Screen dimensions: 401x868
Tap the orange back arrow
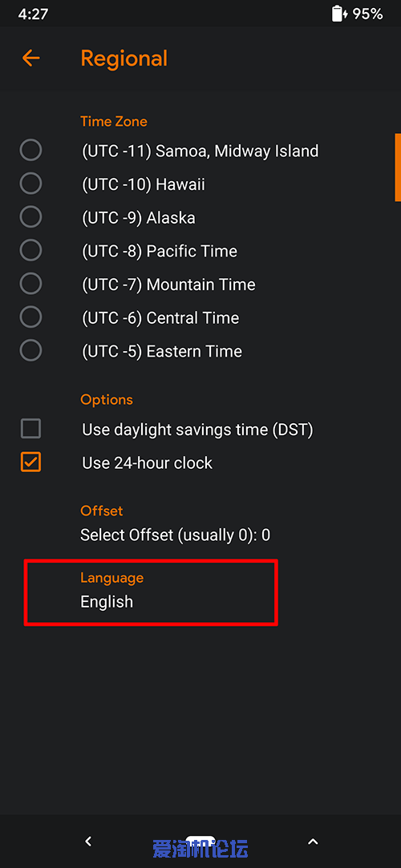[x=31, y=59]
